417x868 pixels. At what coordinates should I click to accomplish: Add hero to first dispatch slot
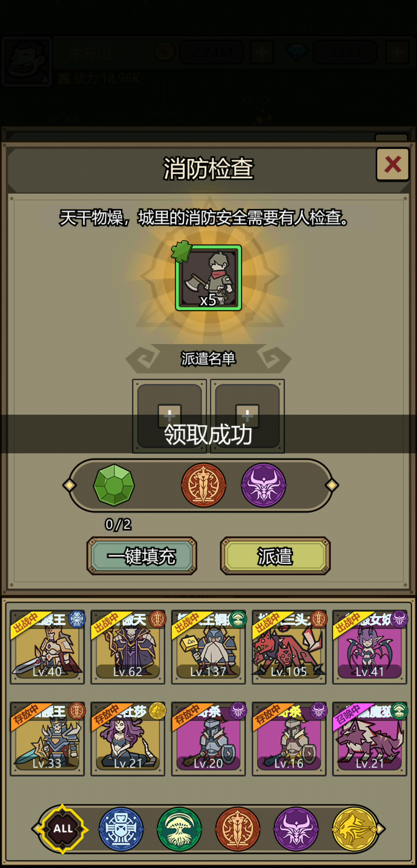point(170,416)
